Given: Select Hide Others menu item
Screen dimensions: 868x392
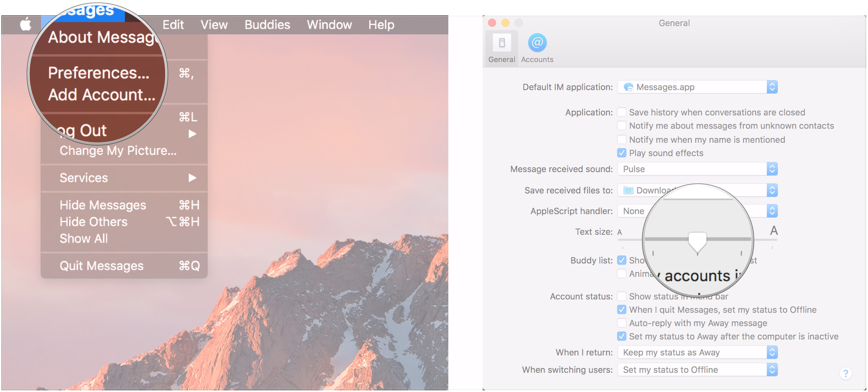Looking at the screenshot, I should (94, 222).
